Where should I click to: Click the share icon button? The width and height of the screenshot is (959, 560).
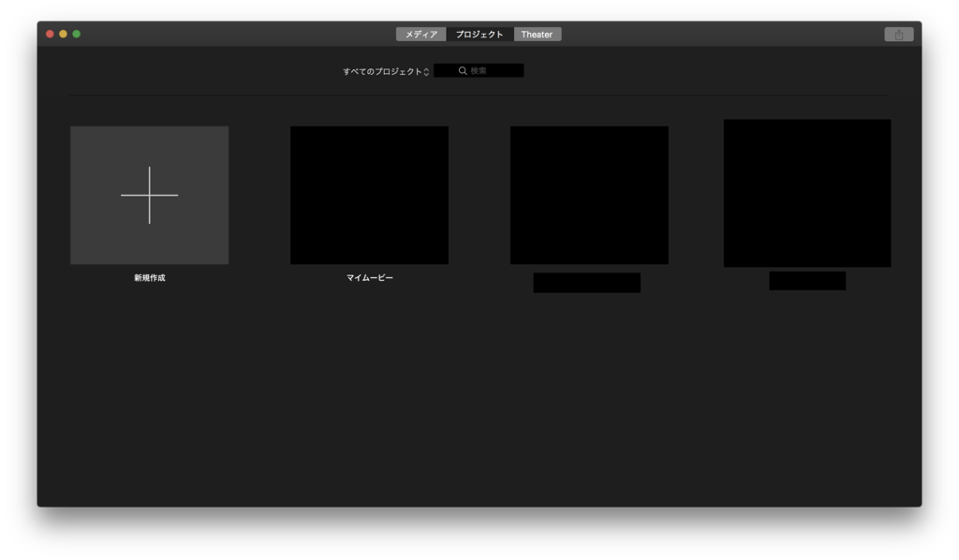(x=898, y=35)
